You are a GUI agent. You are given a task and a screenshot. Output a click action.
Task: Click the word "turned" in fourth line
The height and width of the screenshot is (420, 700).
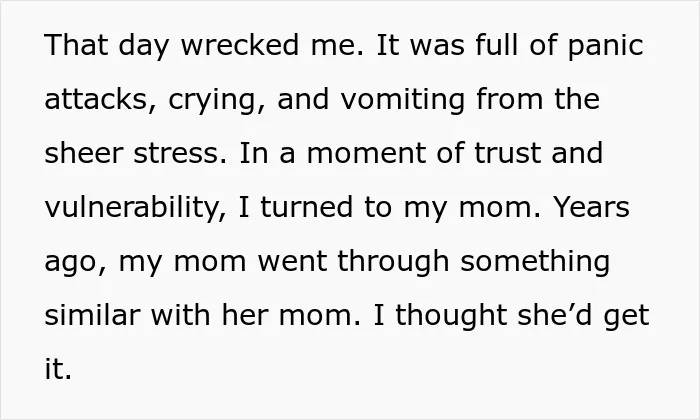(x=306, y=207)
